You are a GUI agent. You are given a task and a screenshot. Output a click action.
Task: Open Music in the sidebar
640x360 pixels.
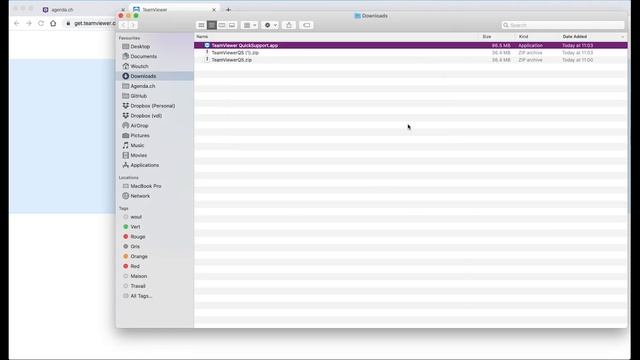[137, 145]
